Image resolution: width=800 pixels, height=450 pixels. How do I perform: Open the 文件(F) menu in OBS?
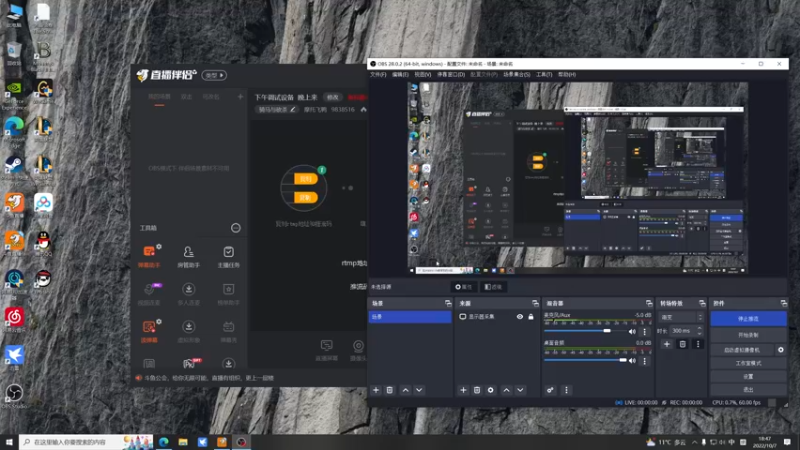point(378,74)
